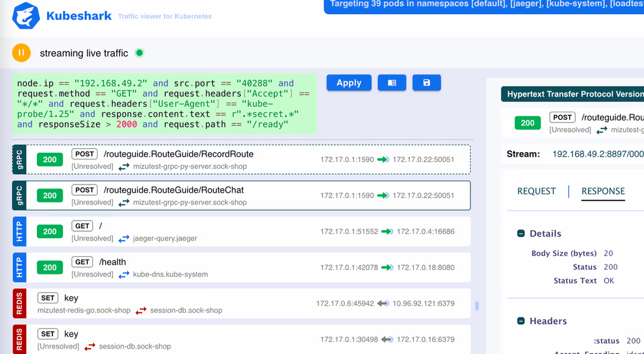
Task: Click gray direction arrow on 172.17.0.1:30498 row
Action: click(x=388, y=340)
